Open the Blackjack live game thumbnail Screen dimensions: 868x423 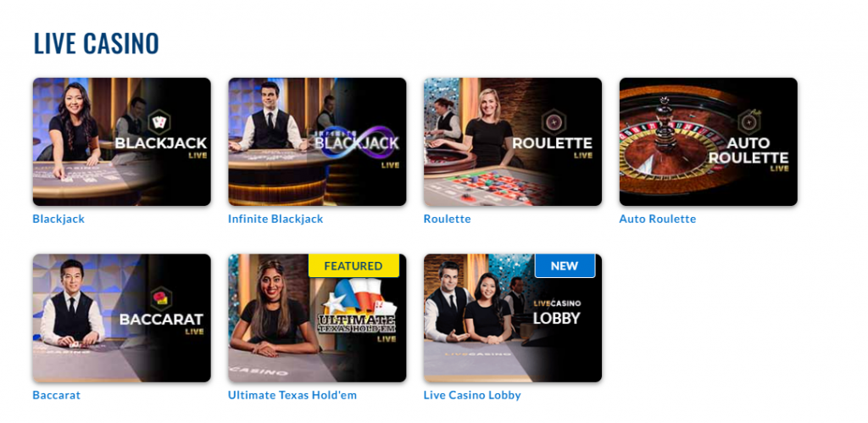122,142
